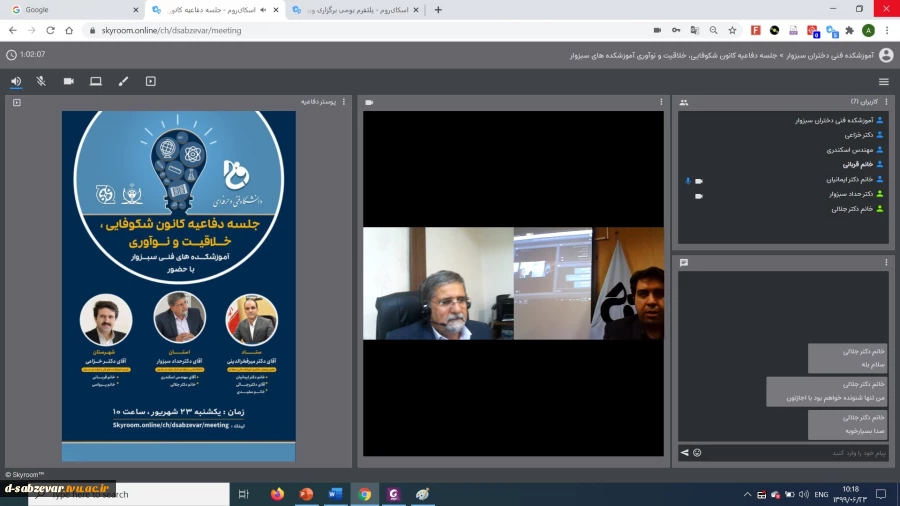Viewport: 900px width, 506px height.
Task: Open saved passwords key icon
Action: (x=676, y=30)
